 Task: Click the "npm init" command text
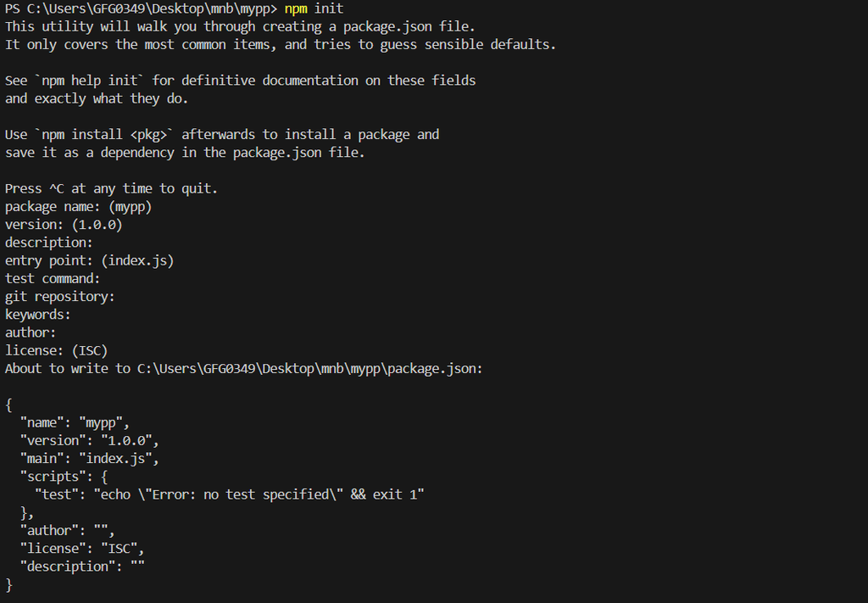[x=314, y=8]
